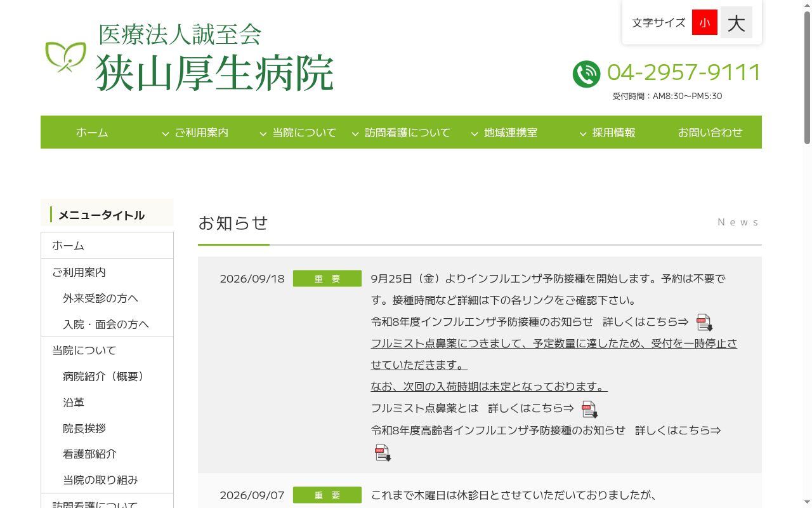The image size is (812, 508).
Task: Select ご利用案内 in the sidebar menu
Action: click(107, 272)
